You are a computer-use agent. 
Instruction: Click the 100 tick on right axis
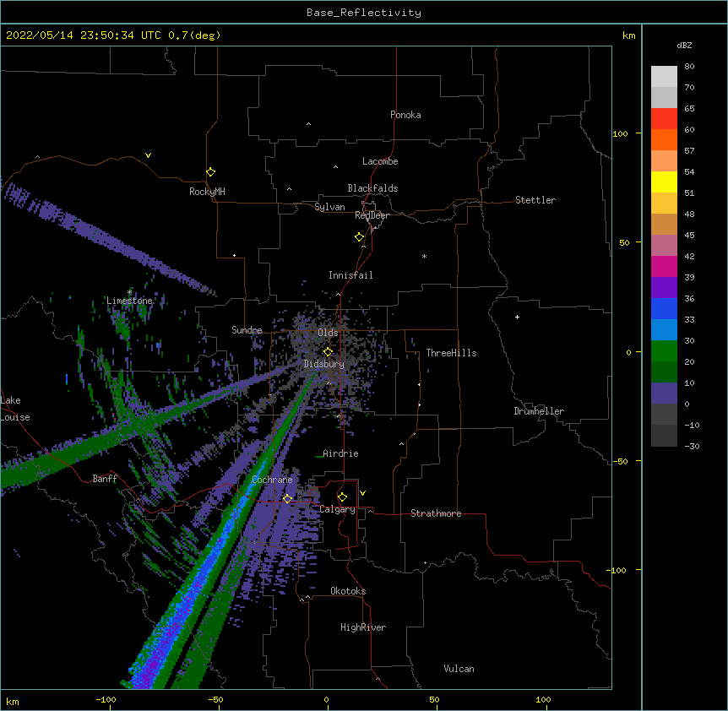pos(620,133)
